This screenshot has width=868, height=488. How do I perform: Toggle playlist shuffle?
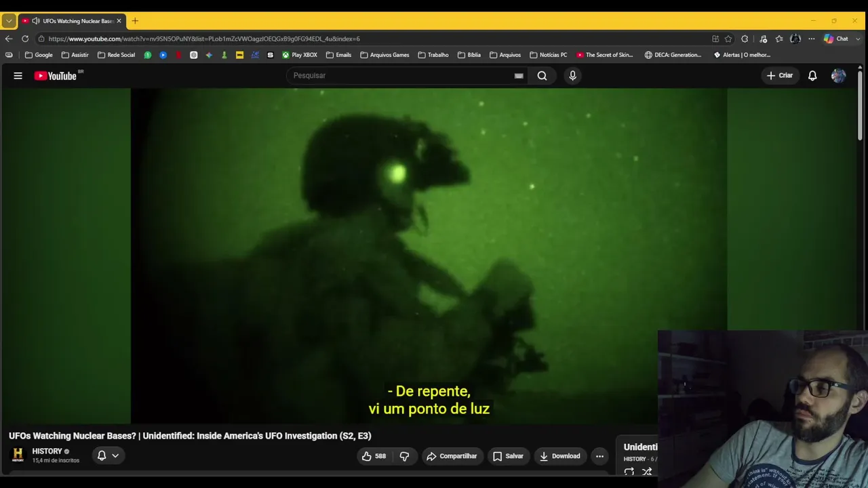(647, 472)
